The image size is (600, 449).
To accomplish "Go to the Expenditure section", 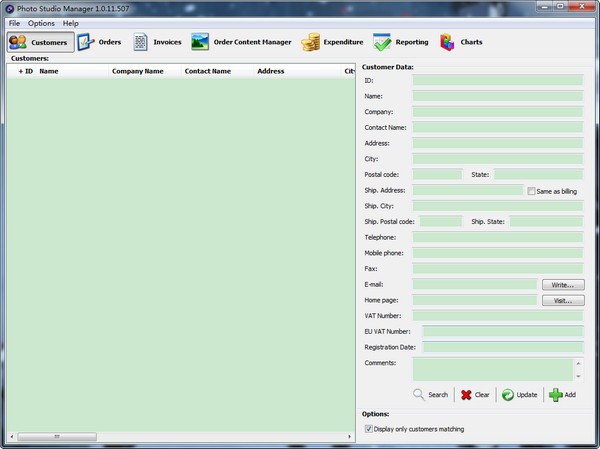I will (333, 42).
